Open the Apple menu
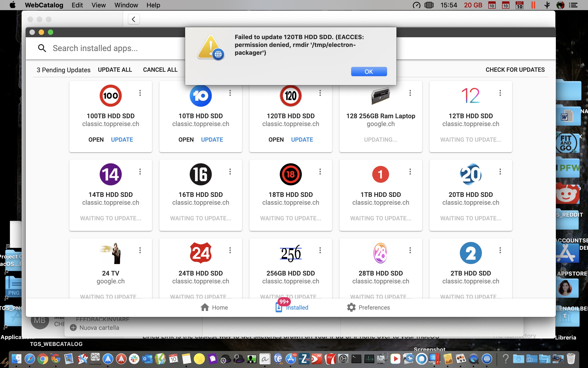Viewport: 588px width, 368px height. [12, 5]
